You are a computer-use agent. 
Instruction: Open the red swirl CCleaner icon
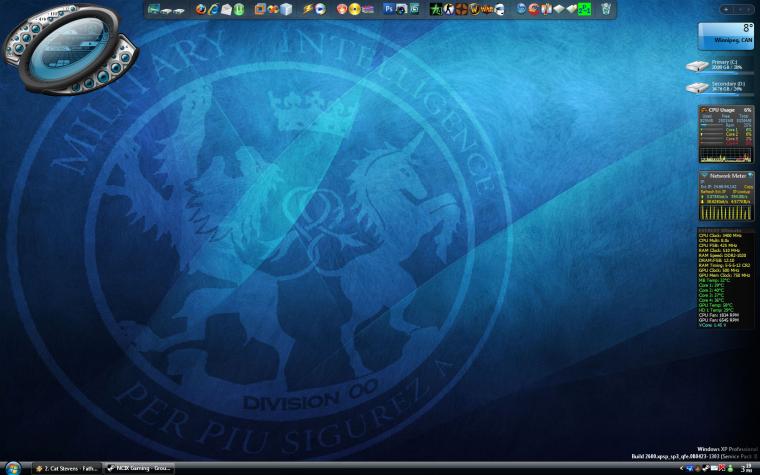[534, 9]
